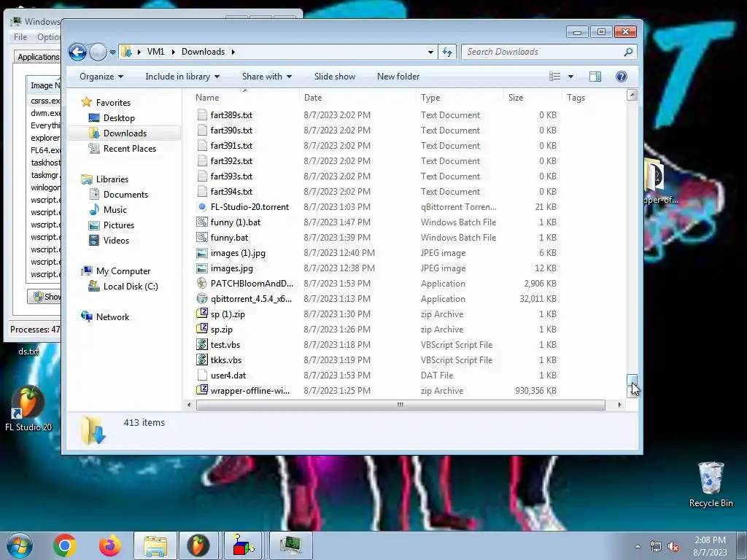Viewport: 747px width, 560px height.
Task: Click the refresh button beside address bar
Action: tap(447, 52)
